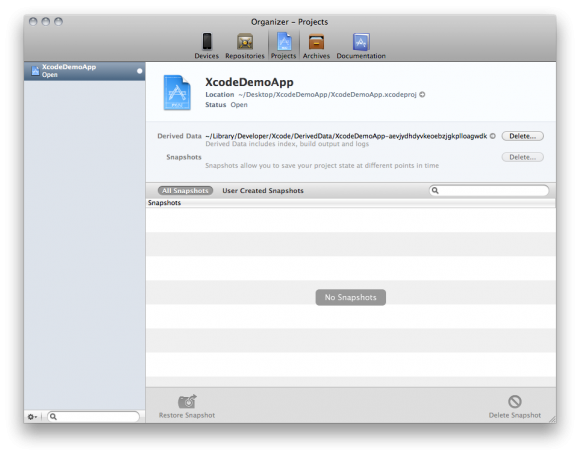Open the Documentation section icon
This screenshot has width=580, height=456.
click(x=361, y=41)
